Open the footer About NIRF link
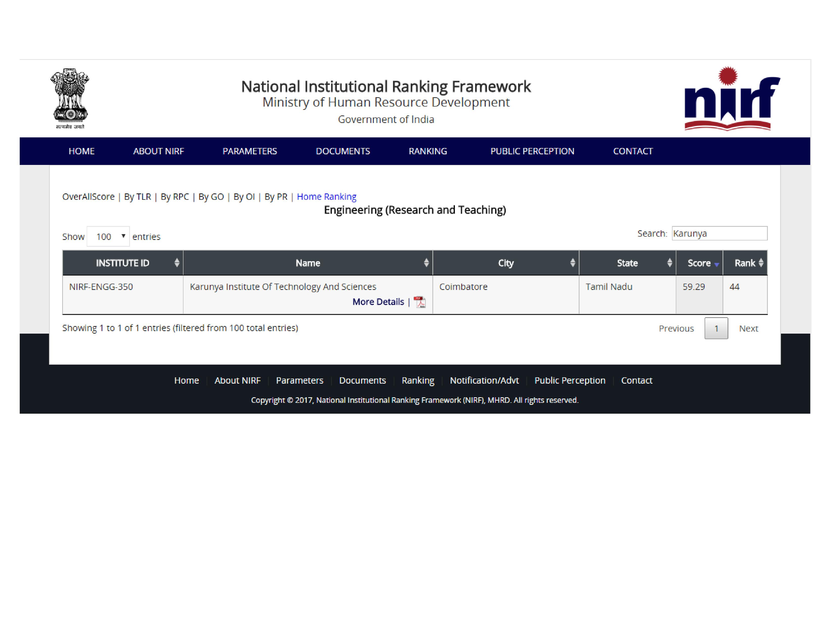The image size is (834, 644). (238, 380)
